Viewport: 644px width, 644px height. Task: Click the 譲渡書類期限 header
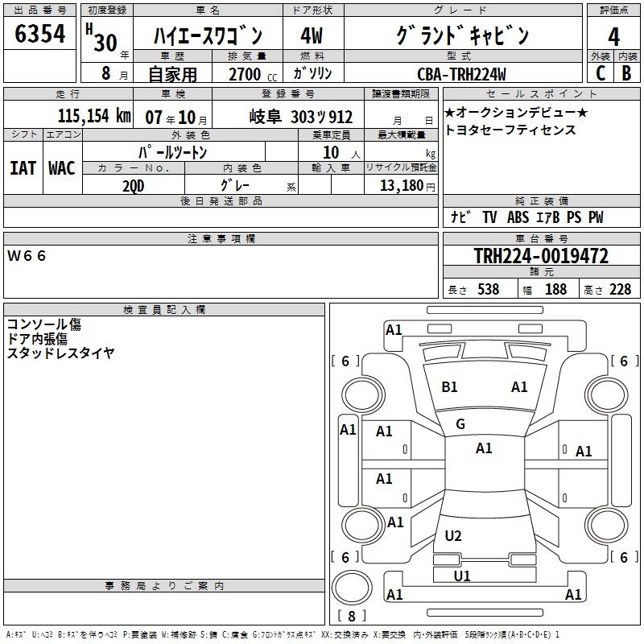pyautogui.click(x=401, y=93)
